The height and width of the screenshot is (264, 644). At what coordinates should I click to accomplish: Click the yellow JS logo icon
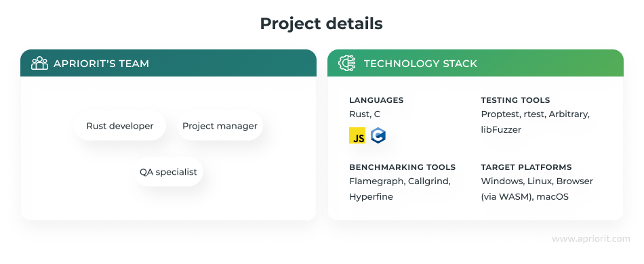(x=357, y=135)
